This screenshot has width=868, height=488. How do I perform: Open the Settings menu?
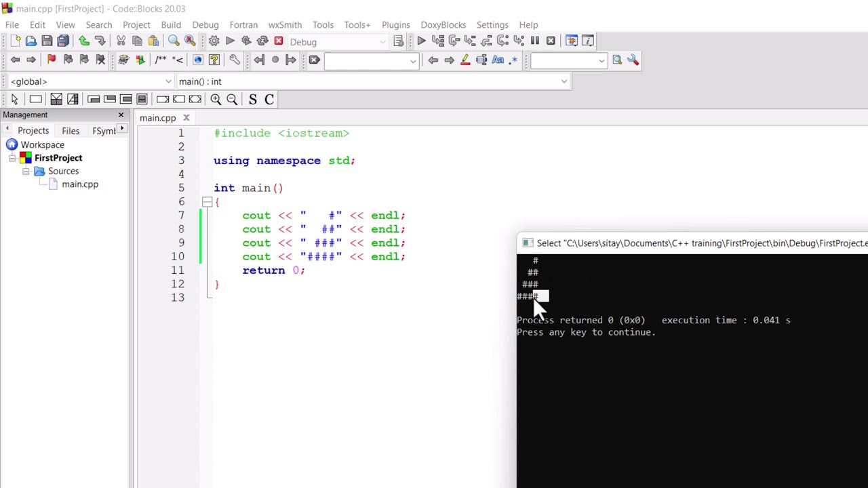[x=492, y=25]
